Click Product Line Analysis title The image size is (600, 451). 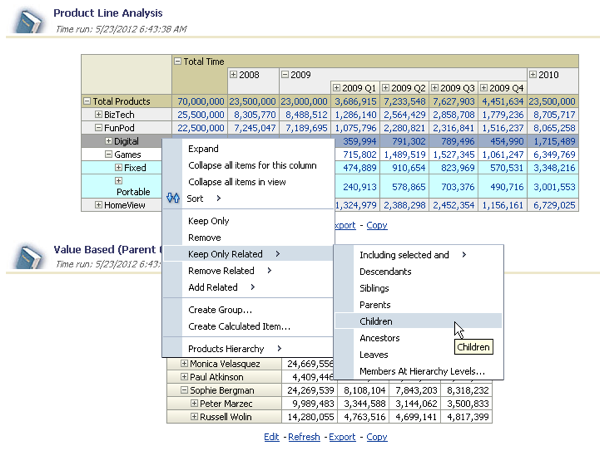tap(108, 13)
